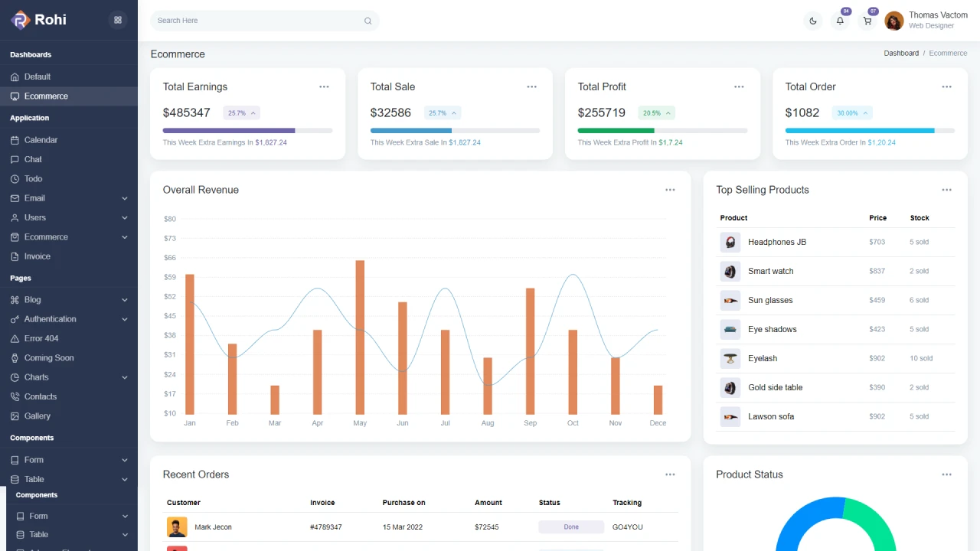Image resolution: width=980 pixels, height=551 pixels.
Task: Click Total Profit 20.5% badge
Action: (x=657, y=113)
